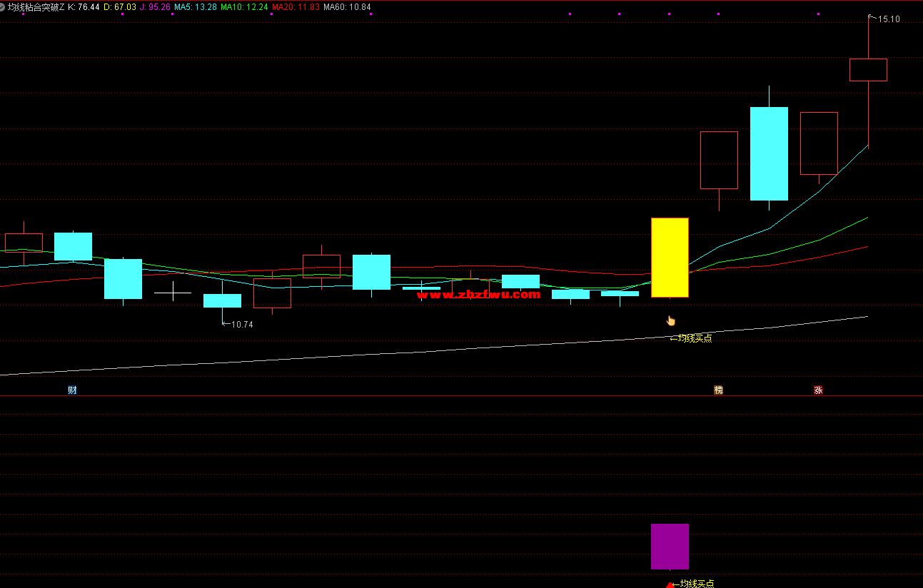Click the 榜 ranking marker icon
Viewport: 923px width, 588px height.
[718, 390]
